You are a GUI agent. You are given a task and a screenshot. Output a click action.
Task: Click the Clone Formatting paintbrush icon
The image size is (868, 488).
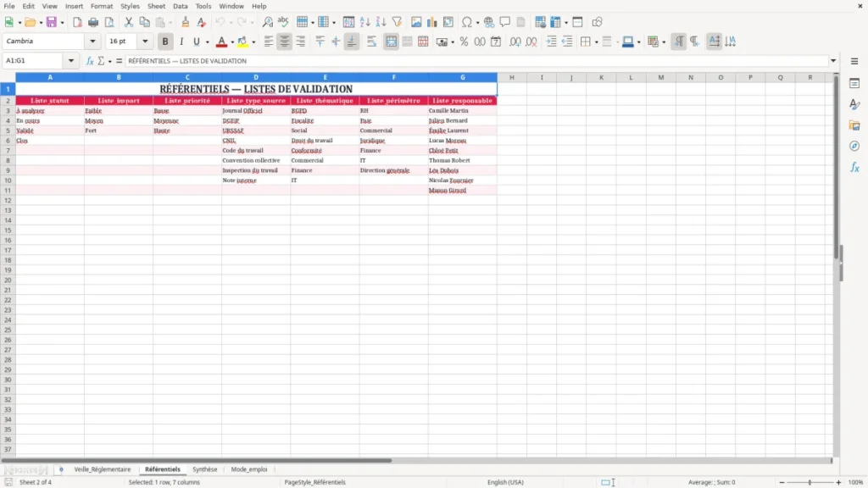(186, 22)
